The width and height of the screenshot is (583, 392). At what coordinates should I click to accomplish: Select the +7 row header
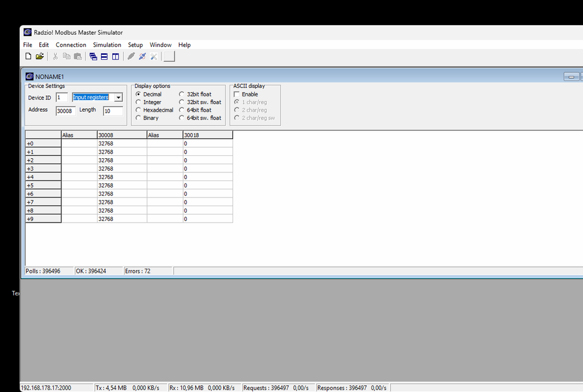[x=43, y=202]
